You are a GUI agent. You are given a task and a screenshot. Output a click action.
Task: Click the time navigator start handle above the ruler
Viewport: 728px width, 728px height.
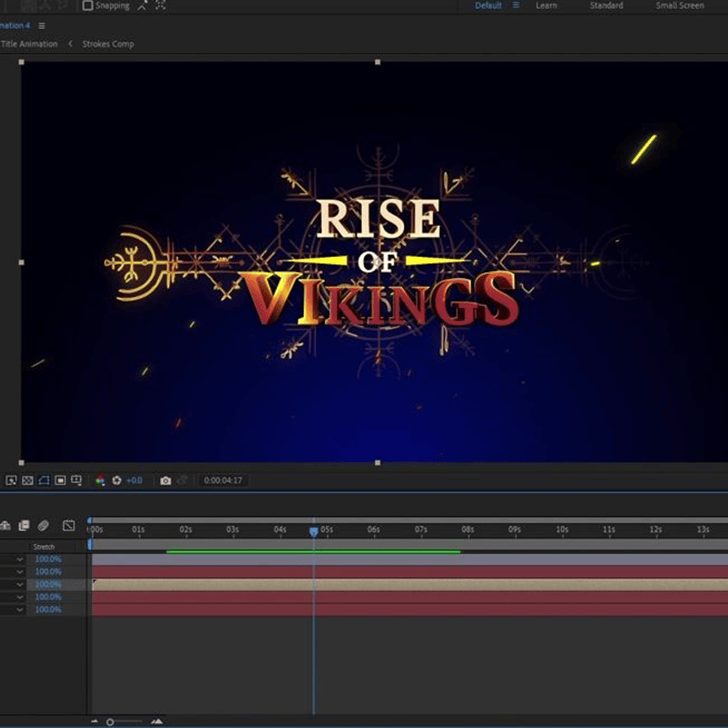click(90, 521)
